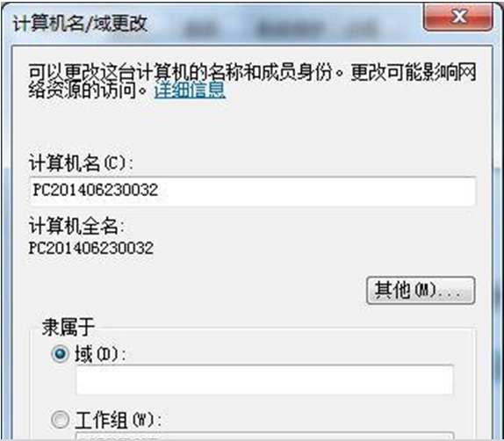Click the 隶属于 group box heading

[68, 327]
